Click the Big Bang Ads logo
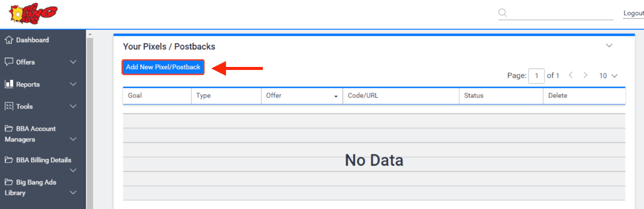644x209 pixels. click(x=33, y=14)
